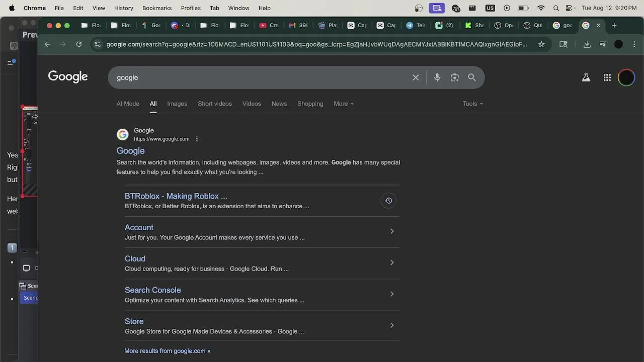The height and width of the screenshot is (362, 644).
Task: Select the News search tab
Action: [x=279, y=104]
